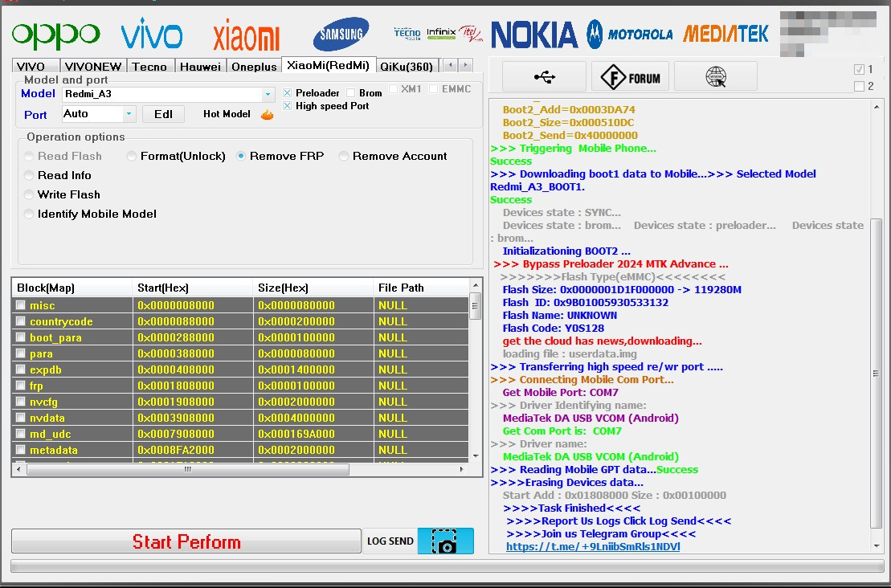Click the itel brand logo

tap(471, 34)
